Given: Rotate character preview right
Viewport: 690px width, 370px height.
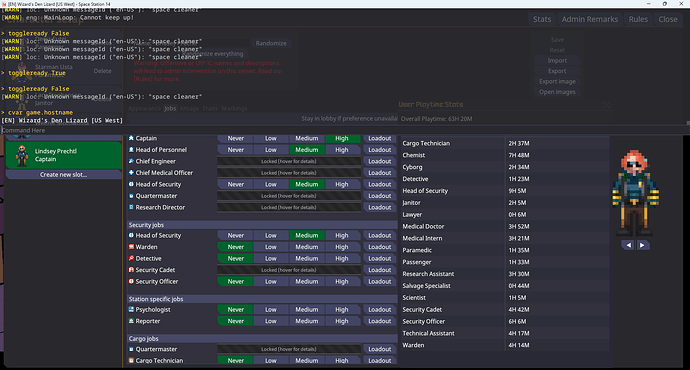Looking at the screenshot, I should pos(642,245).
